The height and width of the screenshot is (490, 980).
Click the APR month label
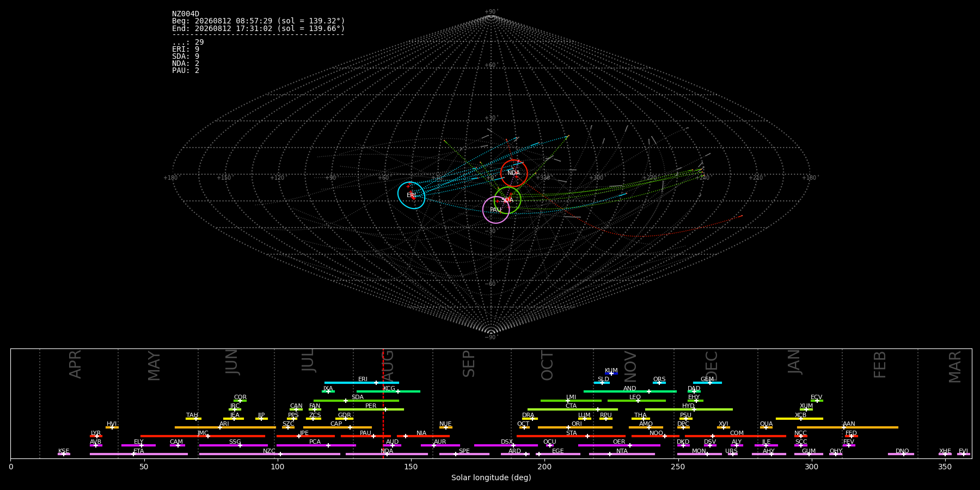75,364
